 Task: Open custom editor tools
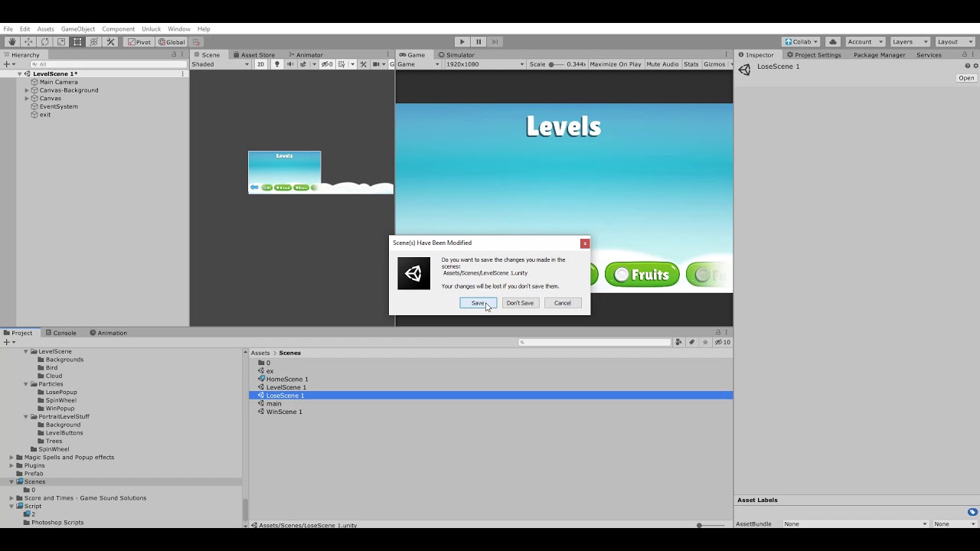(x=110, y=42)
